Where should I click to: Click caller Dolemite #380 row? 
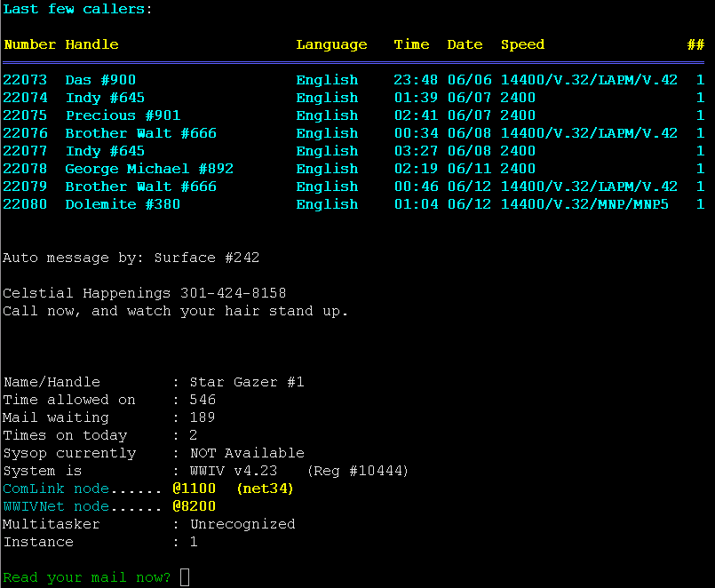click(x=123, y=204)
